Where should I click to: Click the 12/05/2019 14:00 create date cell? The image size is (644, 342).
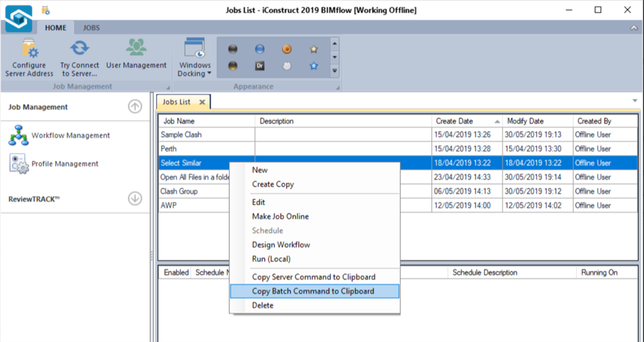pos(467,205)
